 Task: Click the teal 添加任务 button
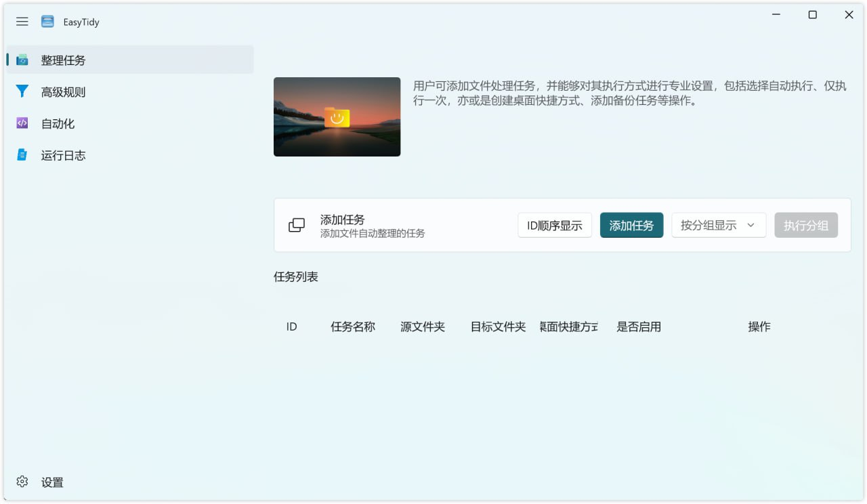[x=631, y=226]
